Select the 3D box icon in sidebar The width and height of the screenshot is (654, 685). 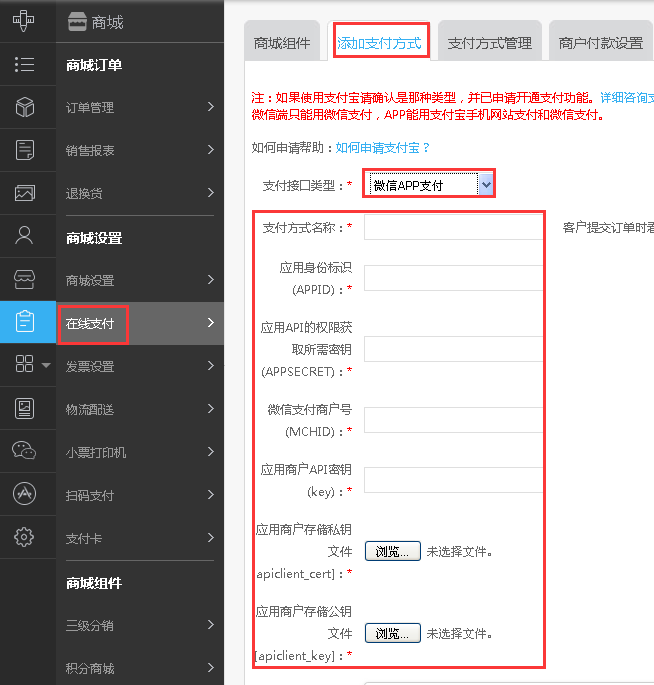[x=25, y=107]
